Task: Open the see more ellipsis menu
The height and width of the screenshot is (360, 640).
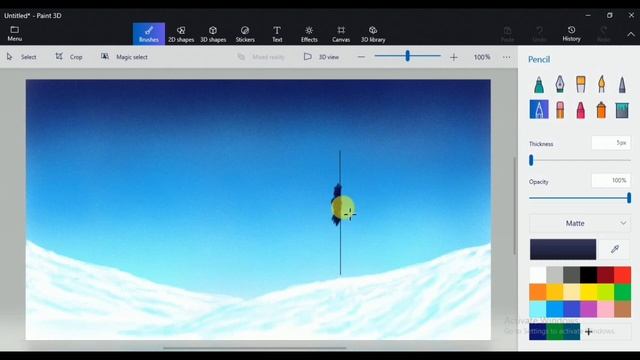Action: (506, 57)
